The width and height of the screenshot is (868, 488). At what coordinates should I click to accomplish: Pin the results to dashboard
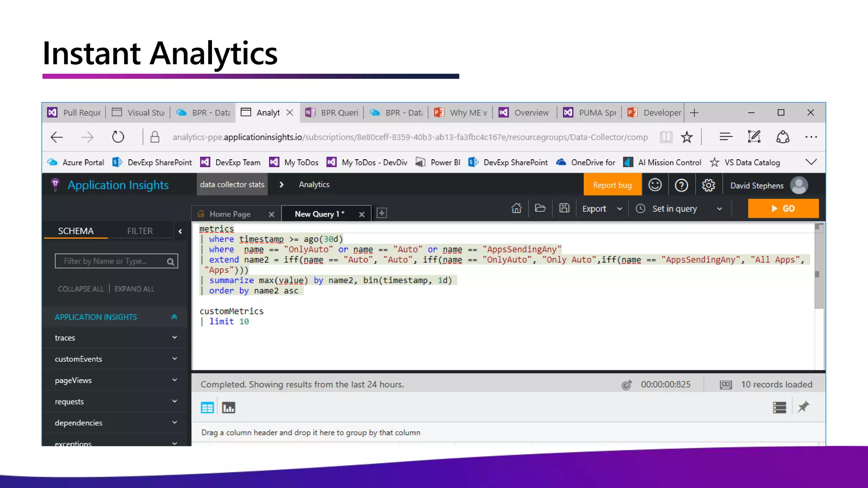(803, 407)
